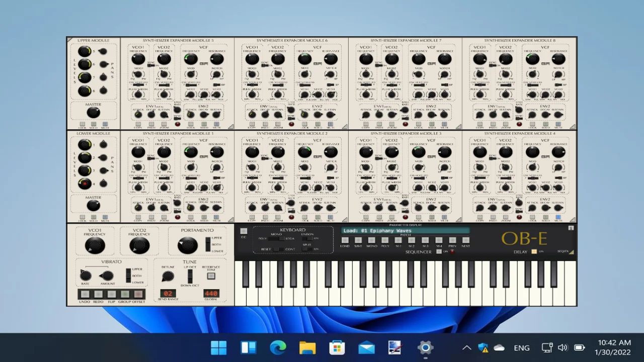Click the Portamento Upper/Both/Lower switch
Viewport: 644px width, 362px height.
click(x=208, y=244)
